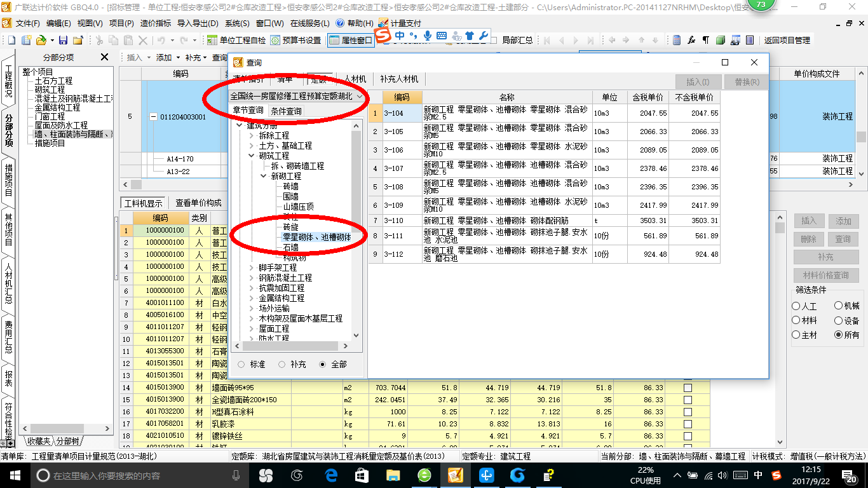Click the Open folder toolbar icon
Screen dimensions: 868x488
point(40,40)
